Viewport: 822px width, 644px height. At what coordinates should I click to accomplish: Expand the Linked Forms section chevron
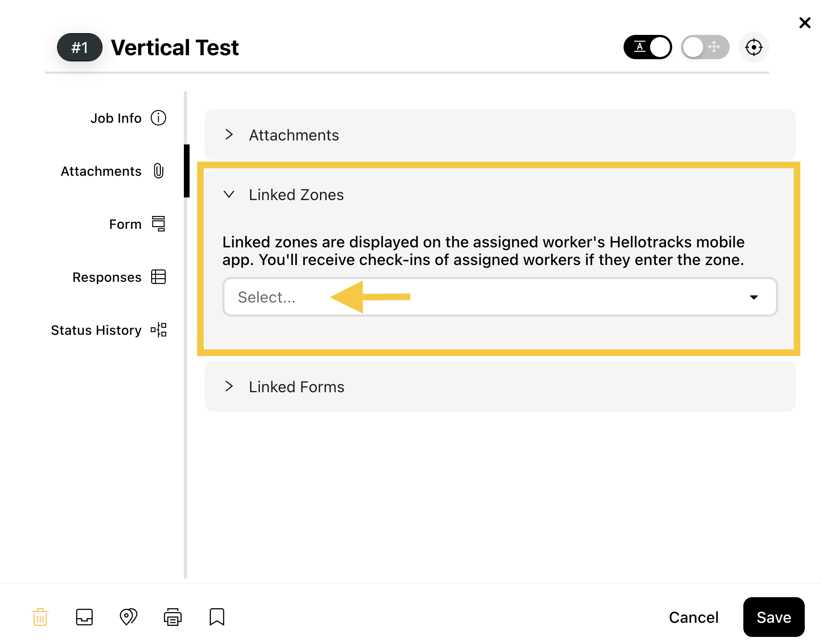pos(229,386)
